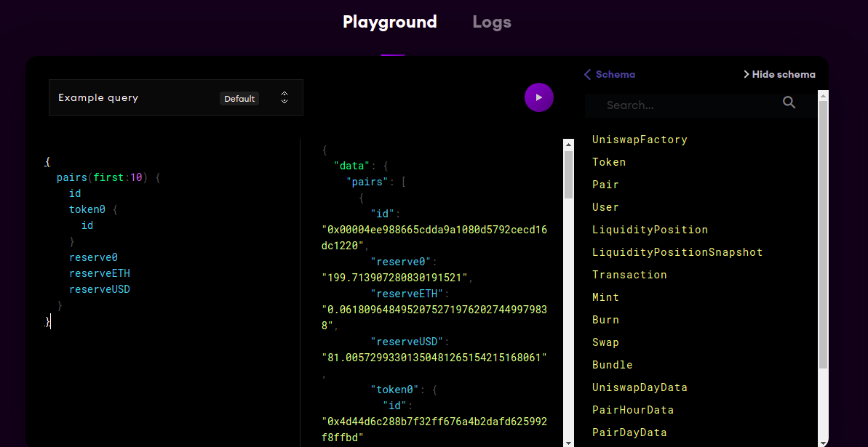Open the PairDayData schema entity

click(629, 432)
